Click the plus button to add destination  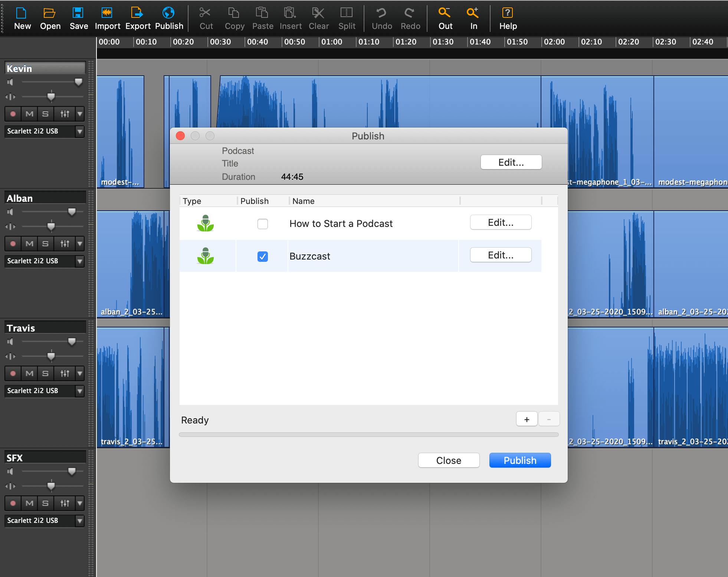pyautogui.click(x=527, y=419)
